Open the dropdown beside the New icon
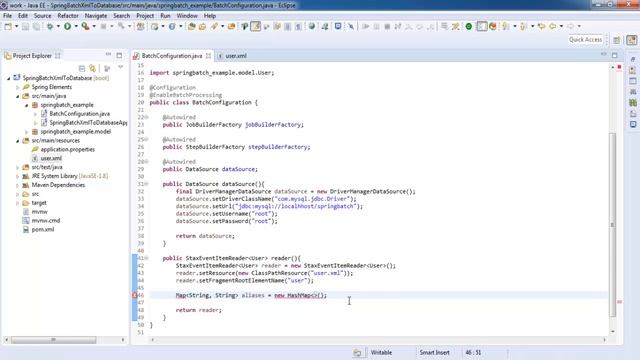Viewport: 640px width, 360px height. (x=16, y=27)
